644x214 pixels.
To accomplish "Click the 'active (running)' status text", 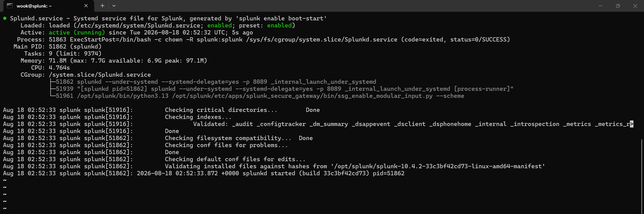I will 77,33.
